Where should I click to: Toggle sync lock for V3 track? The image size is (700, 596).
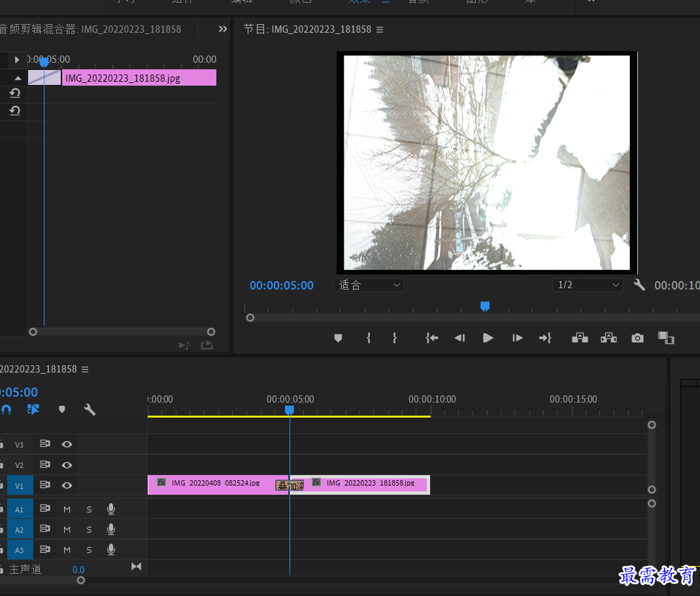(45, 444)
